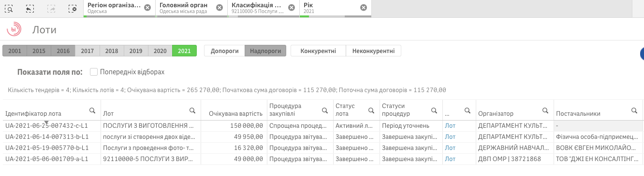Viewport: 644px width, 176px height.
Task: Open Лот link for UA-2021-06-25-007432-c-L1
Action: click(450, 125)
